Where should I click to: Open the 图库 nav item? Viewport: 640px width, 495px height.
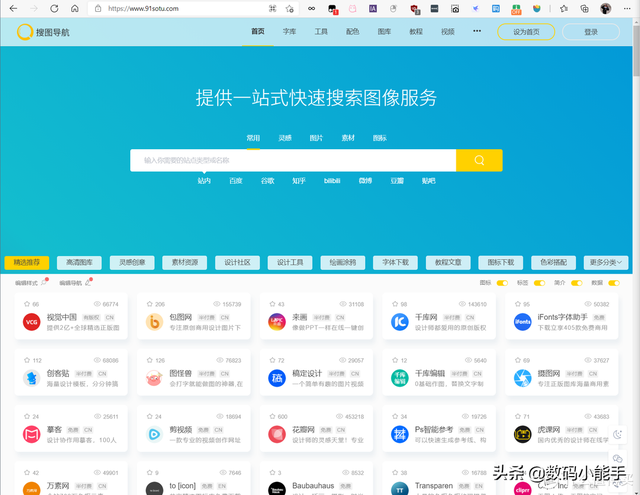(384, 31)
